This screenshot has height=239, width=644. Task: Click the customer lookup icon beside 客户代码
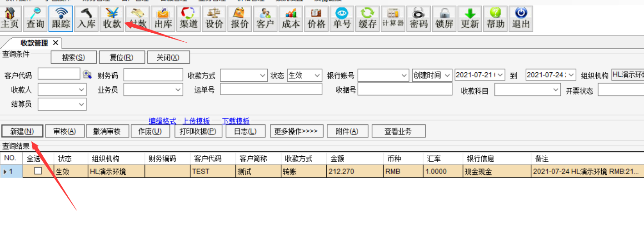(87, 75)
